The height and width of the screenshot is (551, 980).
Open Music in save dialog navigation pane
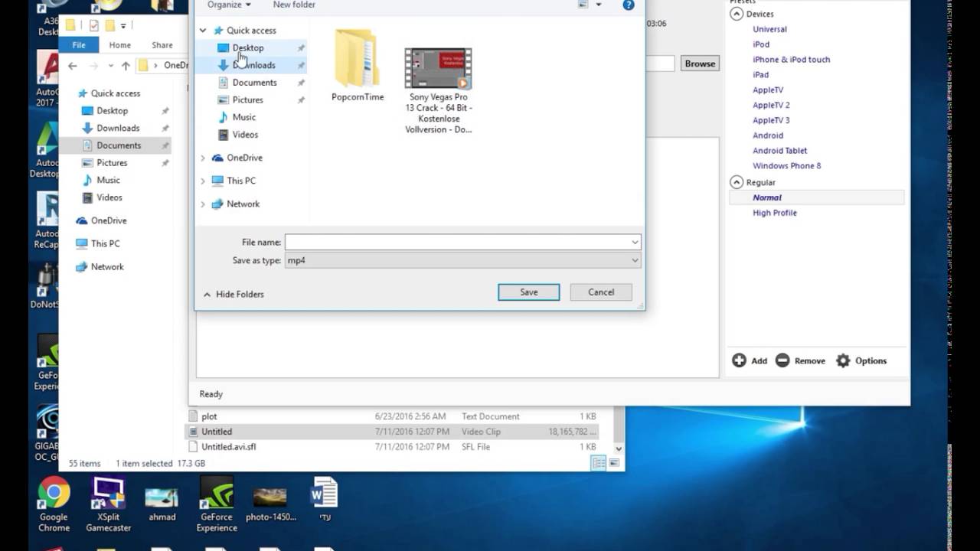click(244, 117)
